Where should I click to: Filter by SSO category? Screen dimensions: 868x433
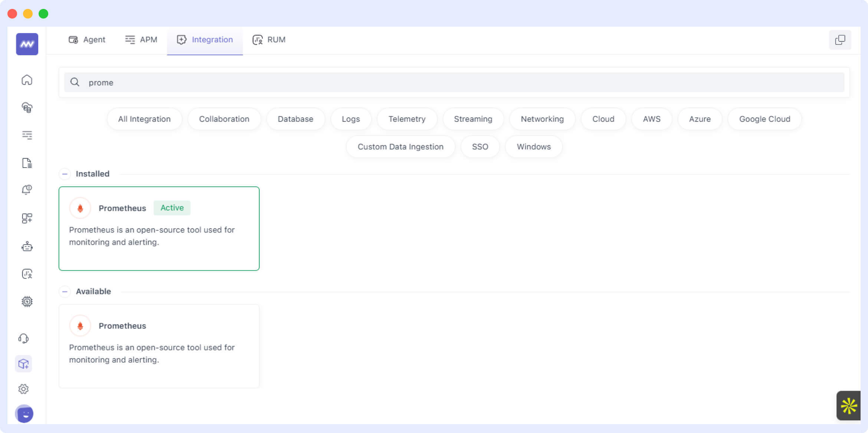(480, 147)
